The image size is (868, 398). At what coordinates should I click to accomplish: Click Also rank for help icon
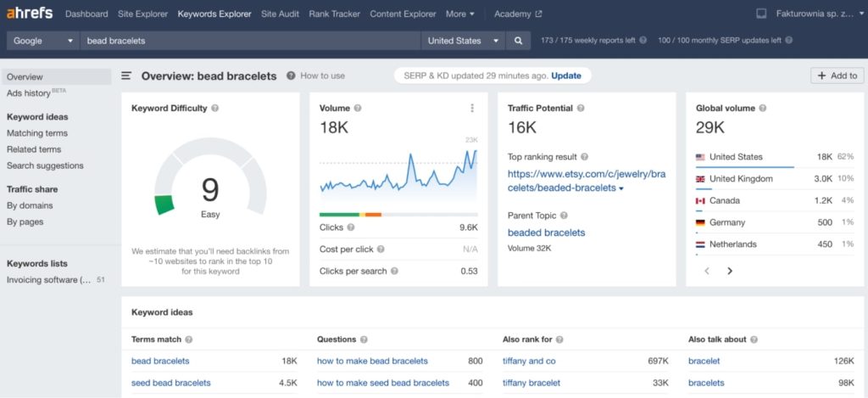559,339
